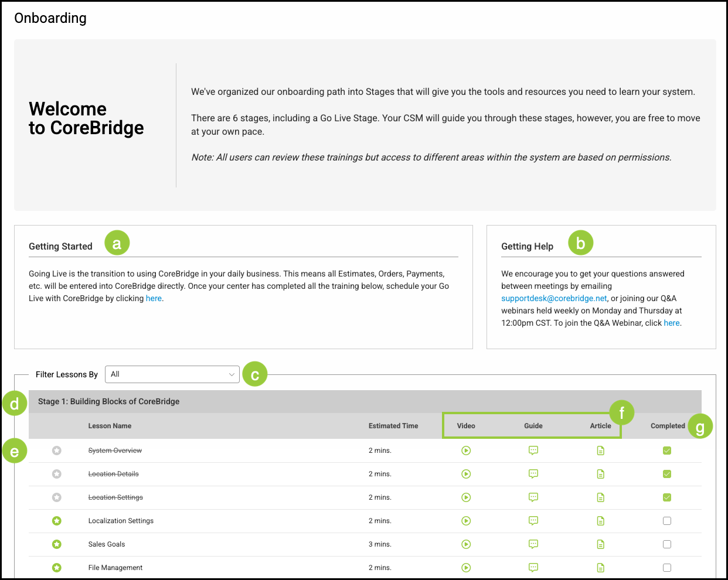
Task: Click the Getting Help heading
Action: (x=527, y=247)
